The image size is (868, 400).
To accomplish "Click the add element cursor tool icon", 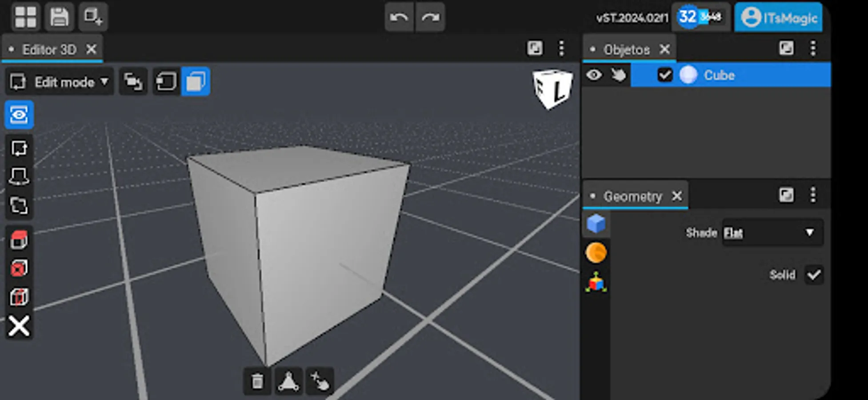I will click(x=320, y=381).
